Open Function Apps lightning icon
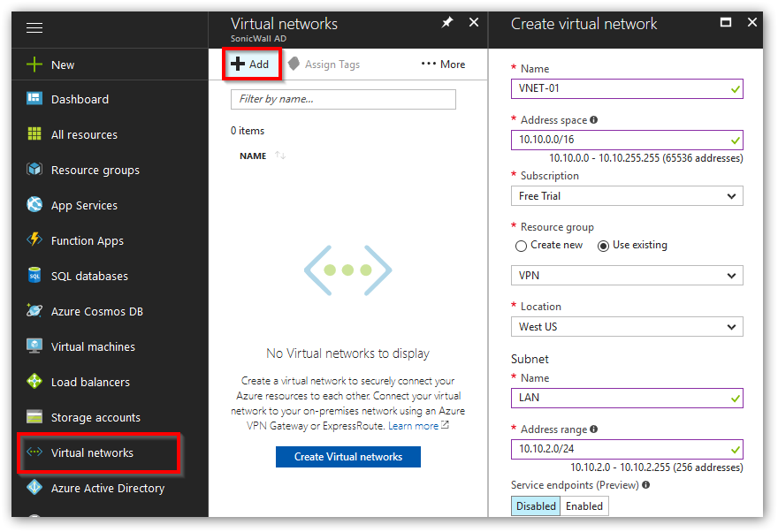The image size is (778, 532). point(34,239)
